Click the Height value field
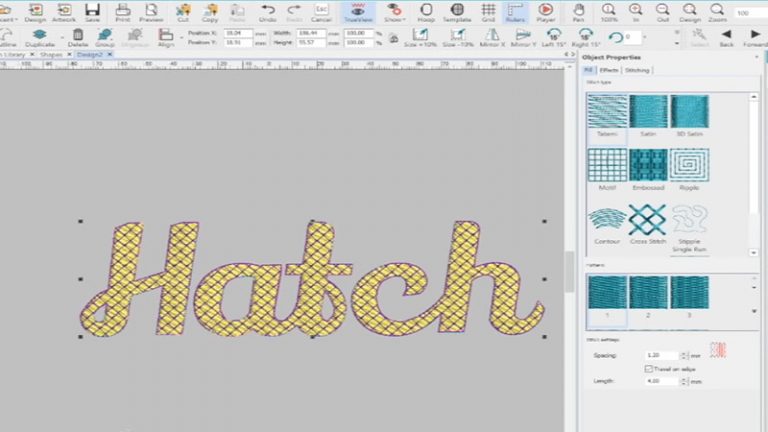 click(311, 43)
